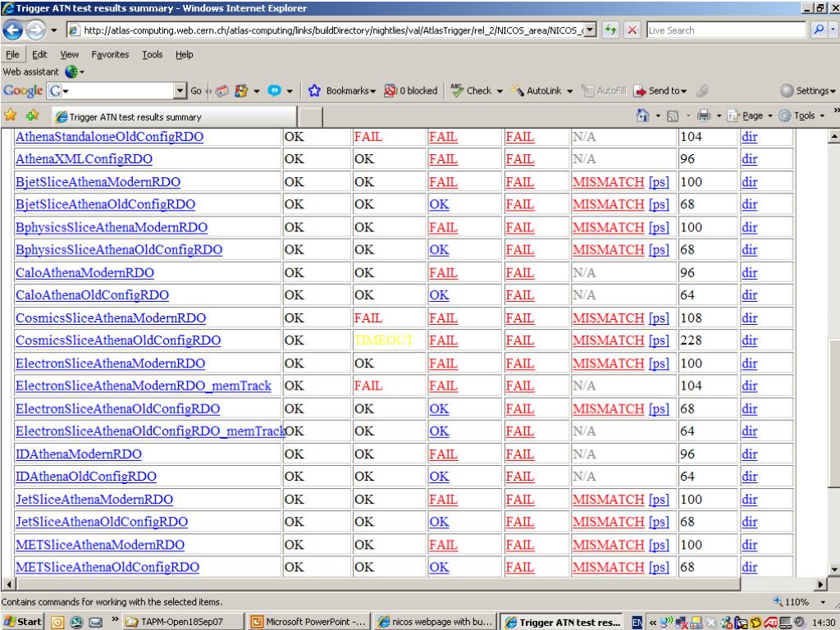Go back with the browser Back button

click(x=13, y=30)
